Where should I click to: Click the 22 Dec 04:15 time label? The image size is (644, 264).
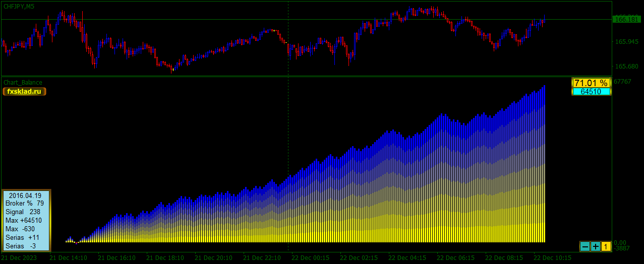pyautogui.click(x=407, y=258)
